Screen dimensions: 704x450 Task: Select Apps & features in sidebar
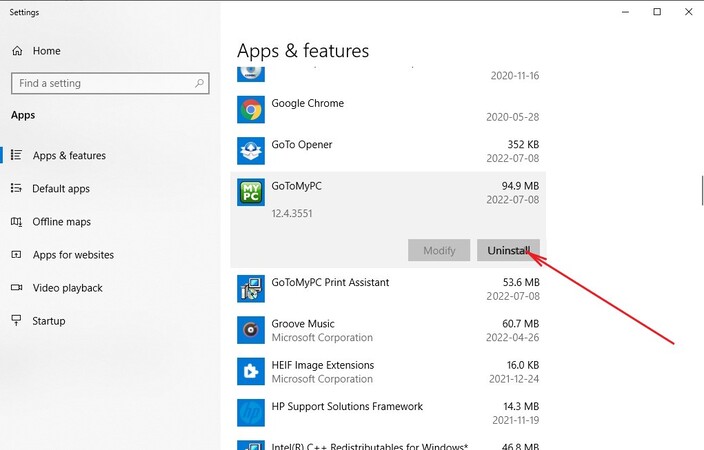(x=69, y=155)
